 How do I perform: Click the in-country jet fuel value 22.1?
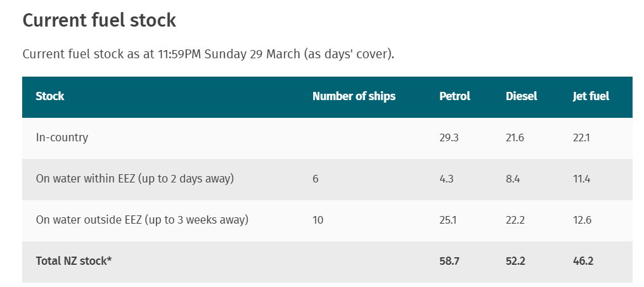pos(581,137)
